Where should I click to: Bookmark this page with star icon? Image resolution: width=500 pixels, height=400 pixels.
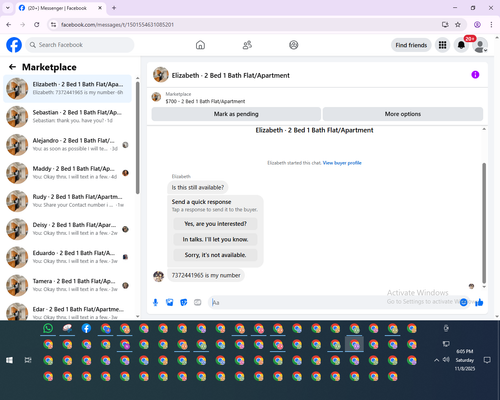(458, 24)
